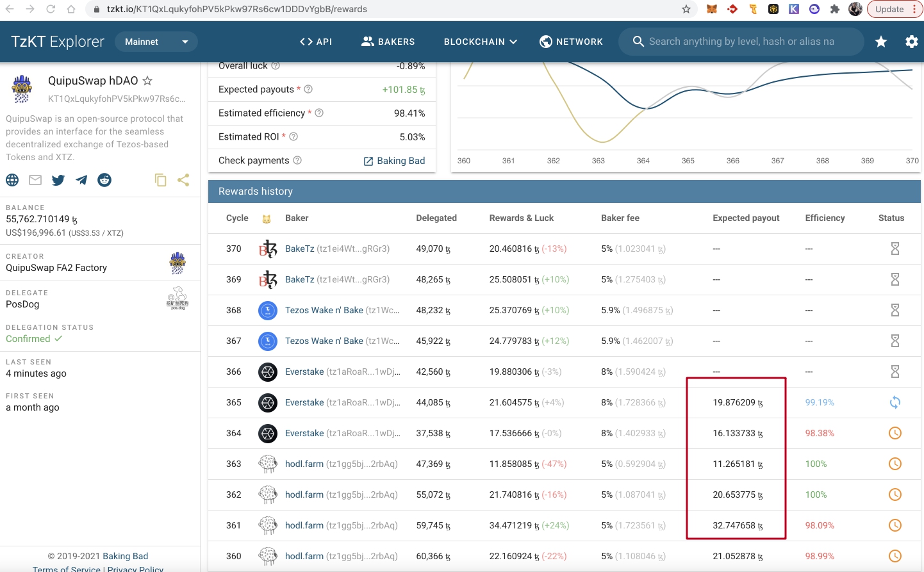924x572 pixels.
Task: Click the share icon in sidebar
Action: point(183,180)
